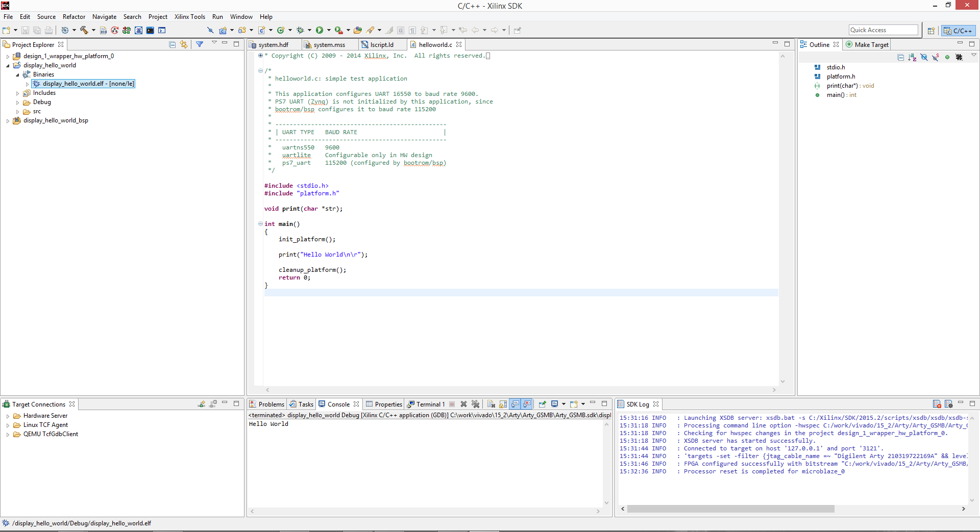This screenshot has width=980, height=532.
Task: Collapse the display_hello_world project
Action: click(x=8, y=65)
